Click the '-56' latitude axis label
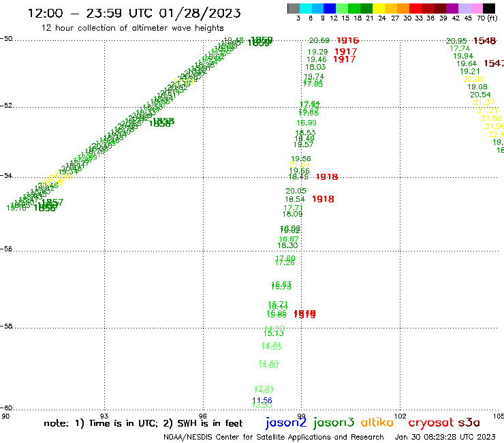The image size is (504, 443). pyautogui.click(x=6, y=249)
